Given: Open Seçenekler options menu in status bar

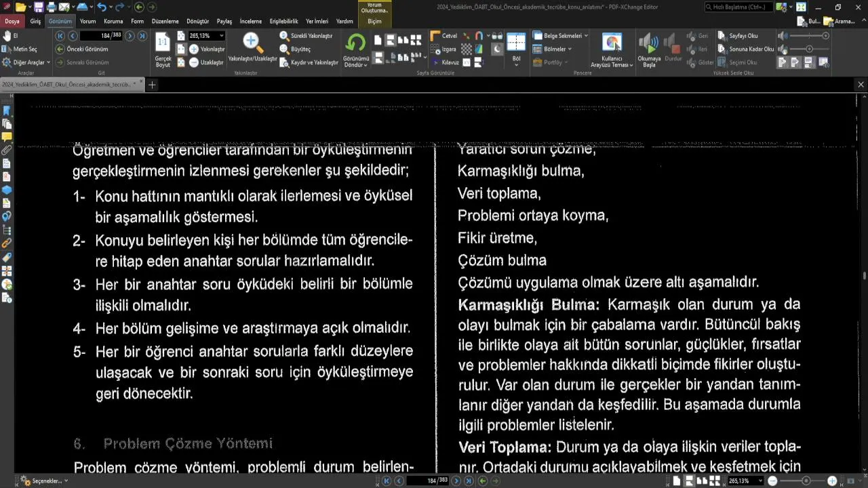Looking at the screenshot, I should [45, 481].
